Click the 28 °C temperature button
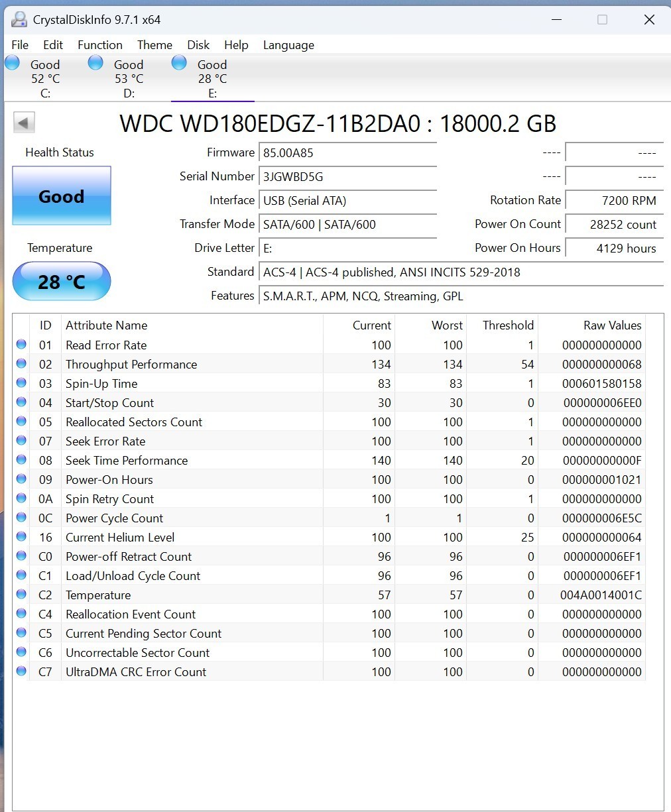The height and width of the screenshot is (812, 671). tap(62, 282)
